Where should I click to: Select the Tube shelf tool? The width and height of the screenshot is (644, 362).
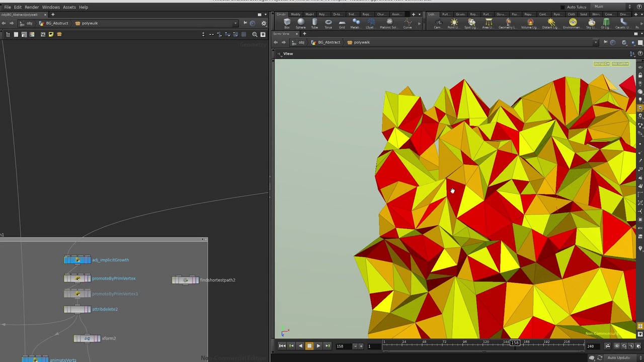tap(314, 24)
